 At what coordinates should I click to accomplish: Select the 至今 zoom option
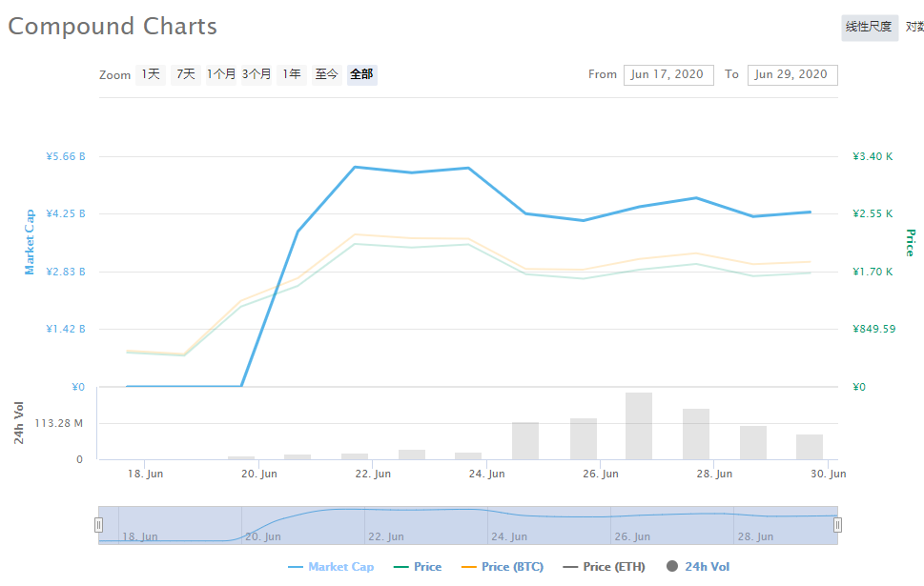click(x=326, y=74)
